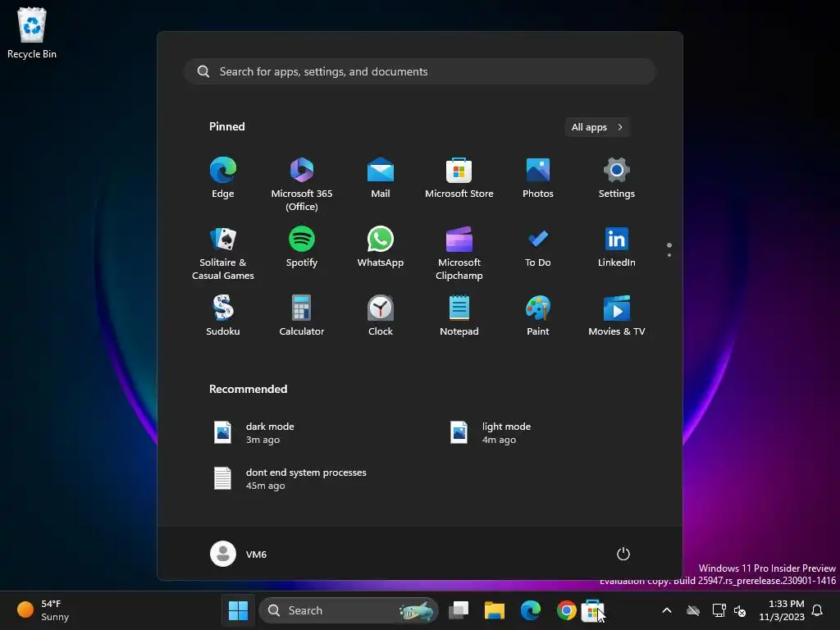This screenshot has height=630, width=840.
Task: Click the OneDrive tray icon
Action: click(693, 610)
